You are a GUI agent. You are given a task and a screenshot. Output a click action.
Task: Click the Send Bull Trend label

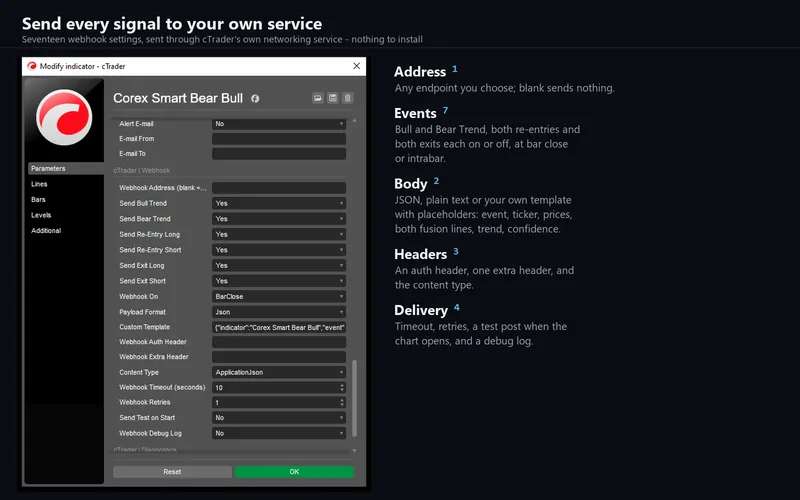(x=143, y=203)
